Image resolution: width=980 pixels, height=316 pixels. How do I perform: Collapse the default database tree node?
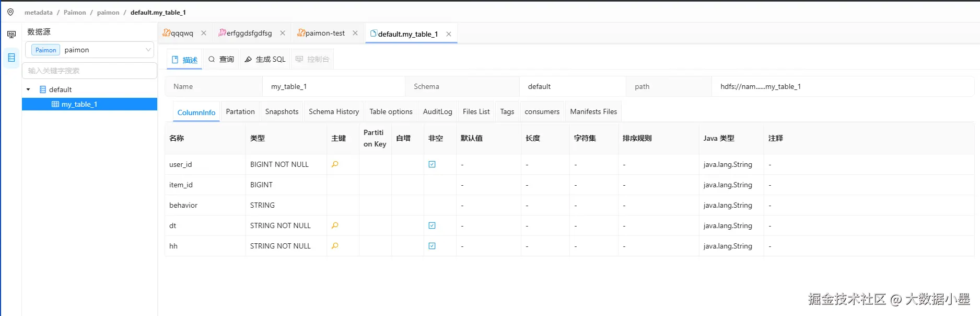28,89
